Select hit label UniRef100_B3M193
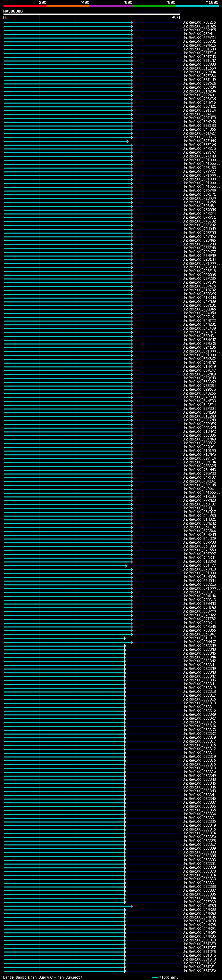Image resolution: width=222 pixels, height=980 pixels. (x=199, y=412)
